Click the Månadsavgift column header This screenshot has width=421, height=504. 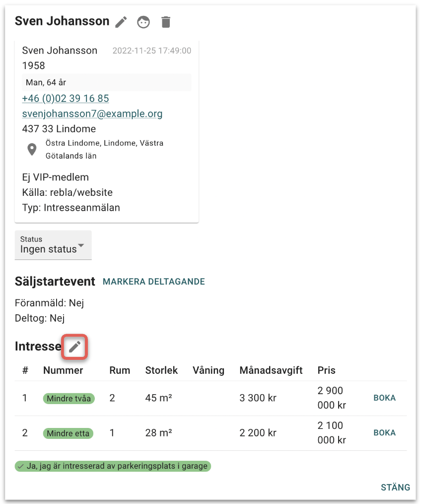(x=271, y=370)
